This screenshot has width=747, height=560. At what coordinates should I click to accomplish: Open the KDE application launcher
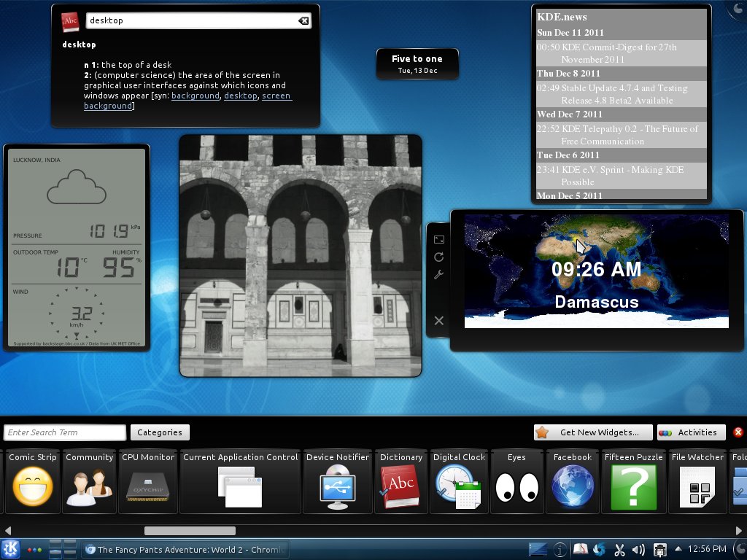pos(10,549)
